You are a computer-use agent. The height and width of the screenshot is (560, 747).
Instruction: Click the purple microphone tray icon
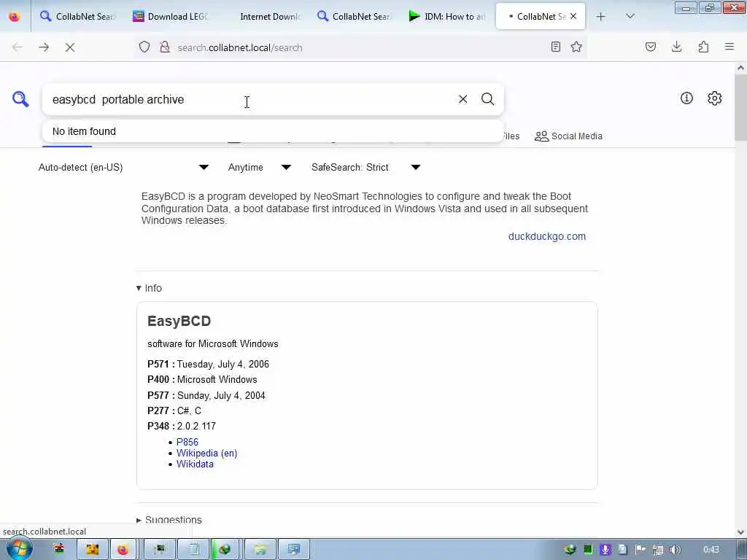pyautogui.click(x=605, y=550)
